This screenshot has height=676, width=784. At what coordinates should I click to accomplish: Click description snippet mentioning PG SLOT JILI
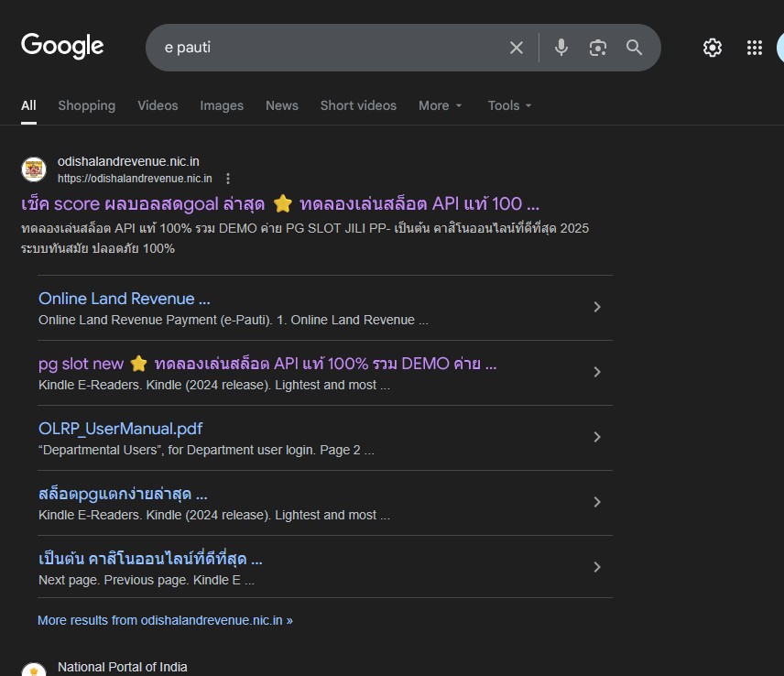pyautogui.click(x=305, y=238)
